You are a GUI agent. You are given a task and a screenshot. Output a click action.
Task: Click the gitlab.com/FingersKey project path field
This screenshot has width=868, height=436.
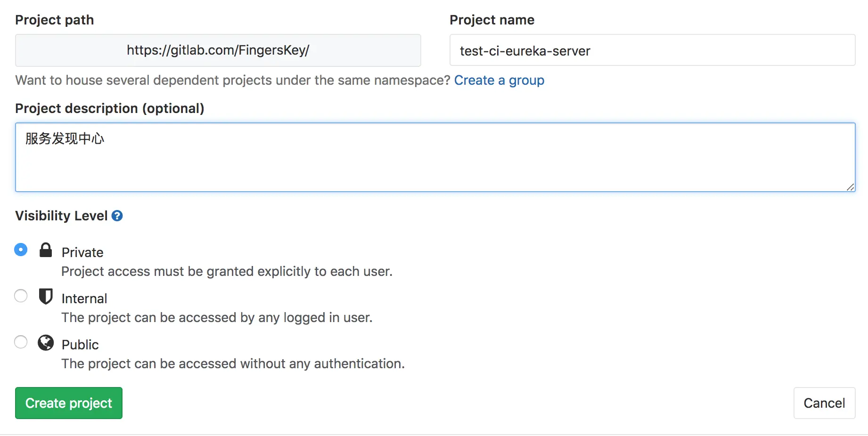(x=218, y=50)
